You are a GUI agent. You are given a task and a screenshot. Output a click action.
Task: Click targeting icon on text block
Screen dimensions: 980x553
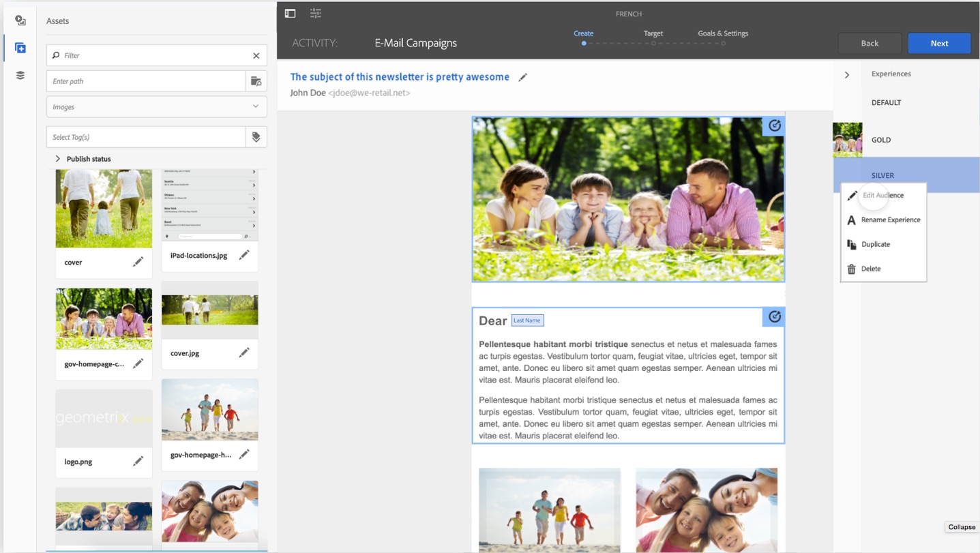pos(774,316)
